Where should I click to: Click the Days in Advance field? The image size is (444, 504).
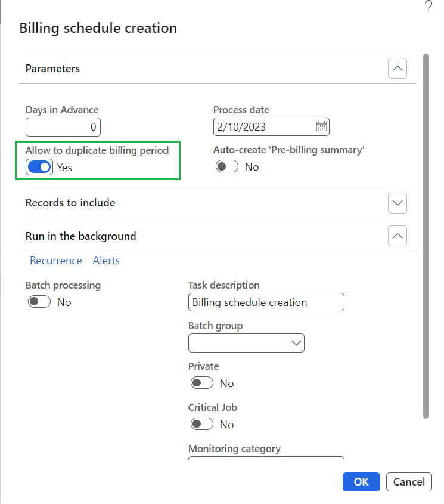coord(63,127)
